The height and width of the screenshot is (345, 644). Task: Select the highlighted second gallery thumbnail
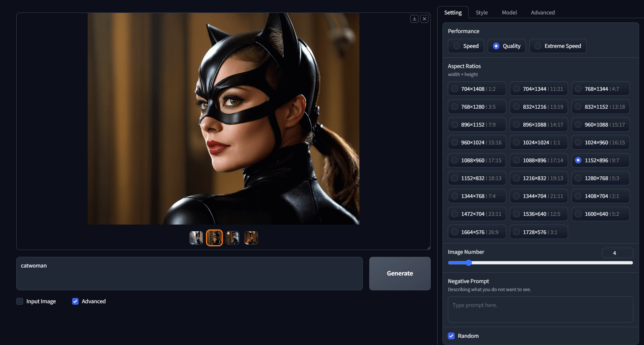coord(214,238)
